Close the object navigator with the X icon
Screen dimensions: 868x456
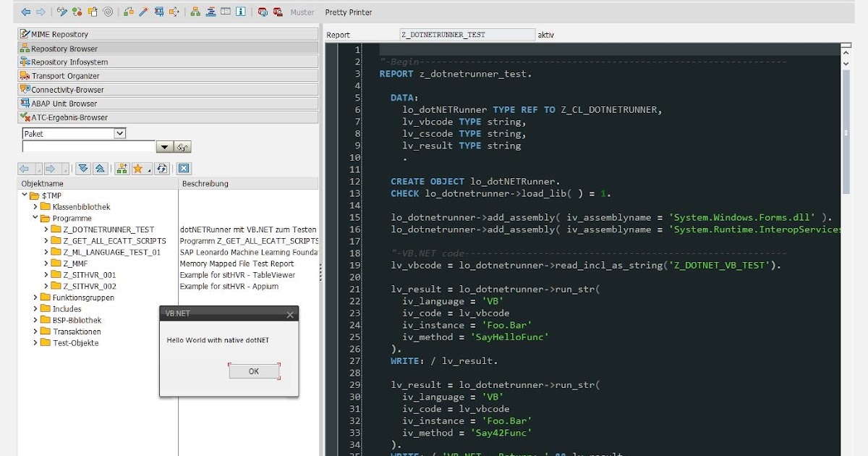(x=183, y=168)
